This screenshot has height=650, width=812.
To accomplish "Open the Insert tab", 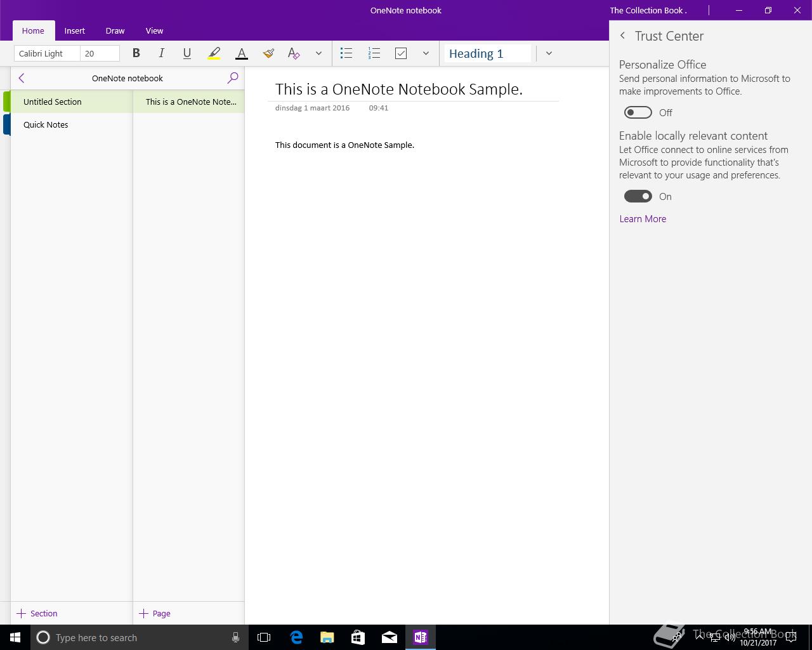I will (x=74, y=30).
